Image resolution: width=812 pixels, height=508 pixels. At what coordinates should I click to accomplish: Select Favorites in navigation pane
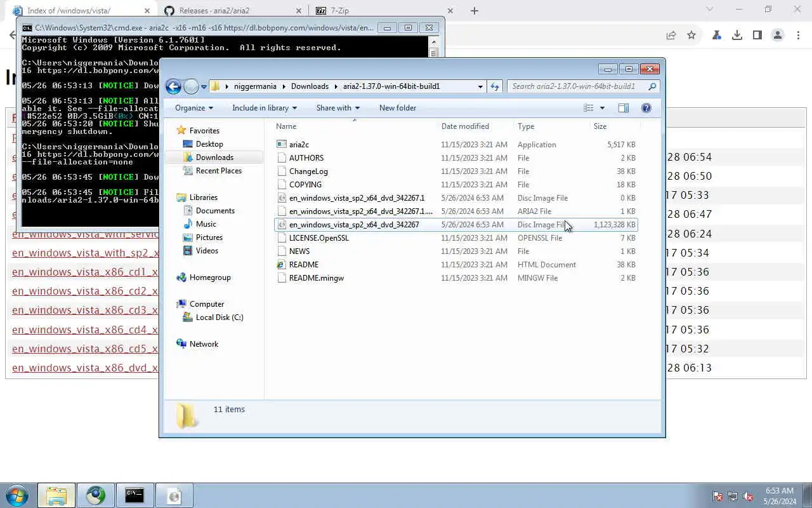coord(204,131)
